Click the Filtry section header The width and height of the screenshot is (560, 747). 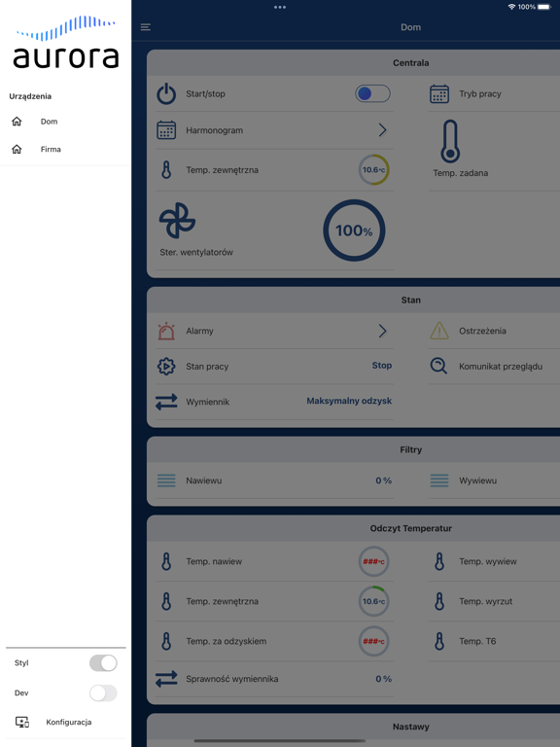click(x=410, y=449)
